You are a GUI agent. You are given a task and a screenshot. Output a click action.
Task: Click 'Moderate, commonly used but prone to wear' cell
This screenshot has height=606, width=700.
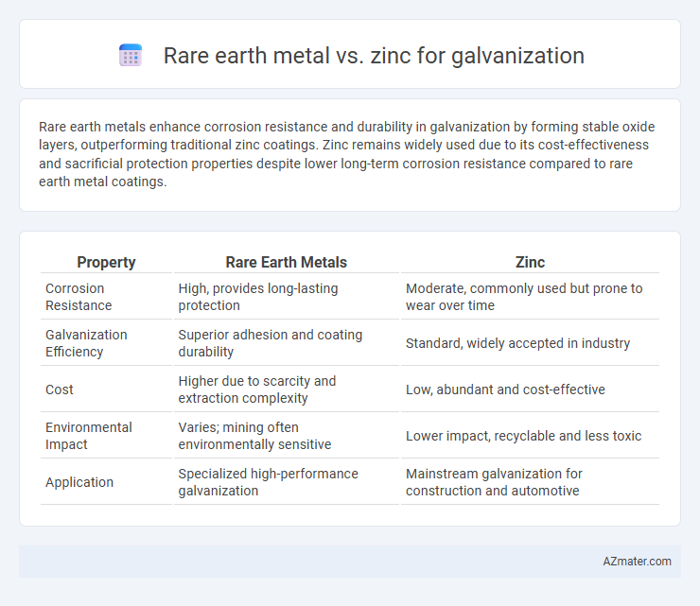[530, 297]
